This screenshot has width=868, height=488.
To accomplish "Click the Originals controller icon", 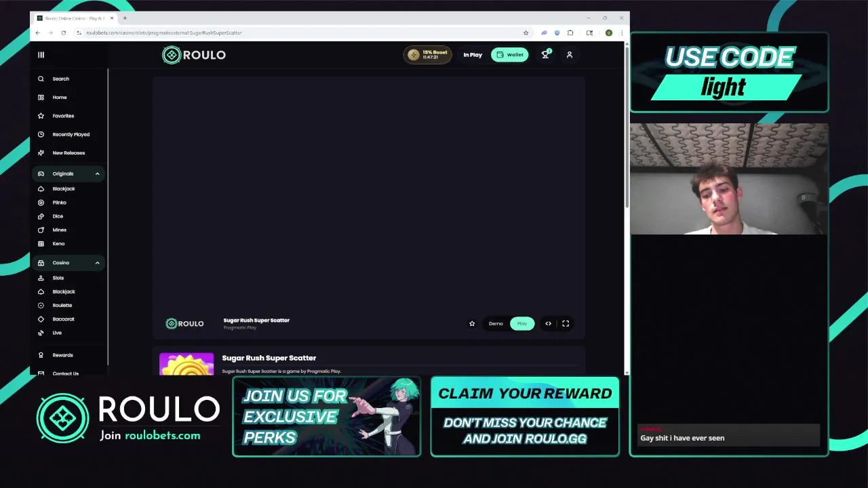I will coord(41,174).
